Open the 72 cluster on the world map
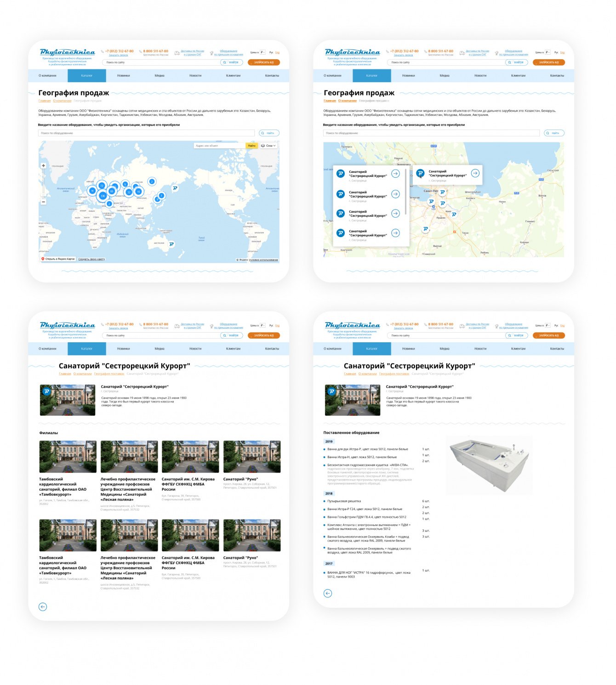Viewport: 616px width, 685px height. pos(102,186)
